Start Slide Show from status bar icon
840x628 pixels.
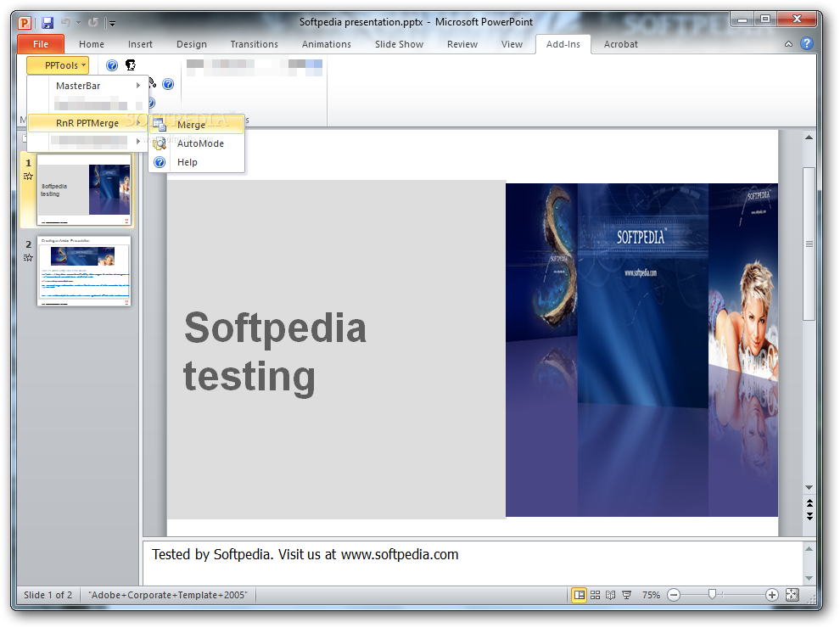click(x=626, y=595)
